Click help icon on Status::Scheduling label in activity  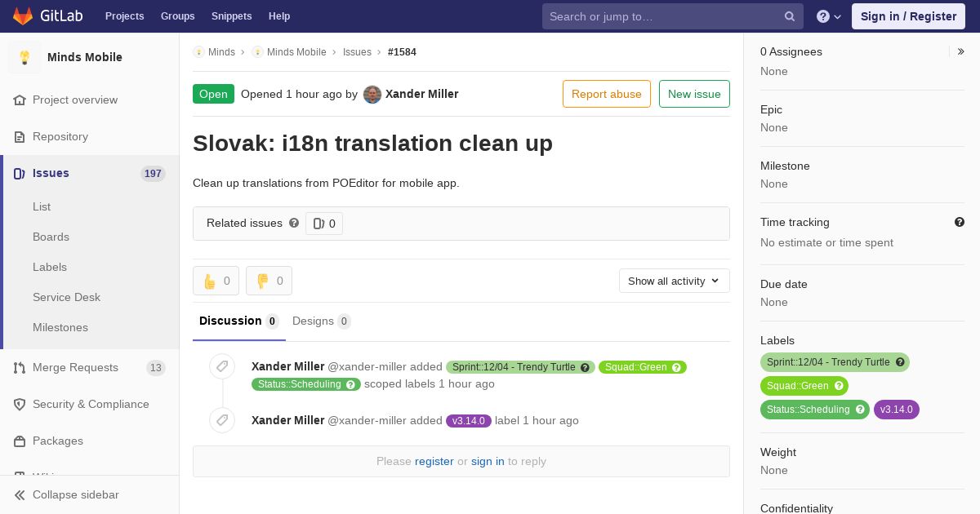pyautogui.click(x=350, y=384)
